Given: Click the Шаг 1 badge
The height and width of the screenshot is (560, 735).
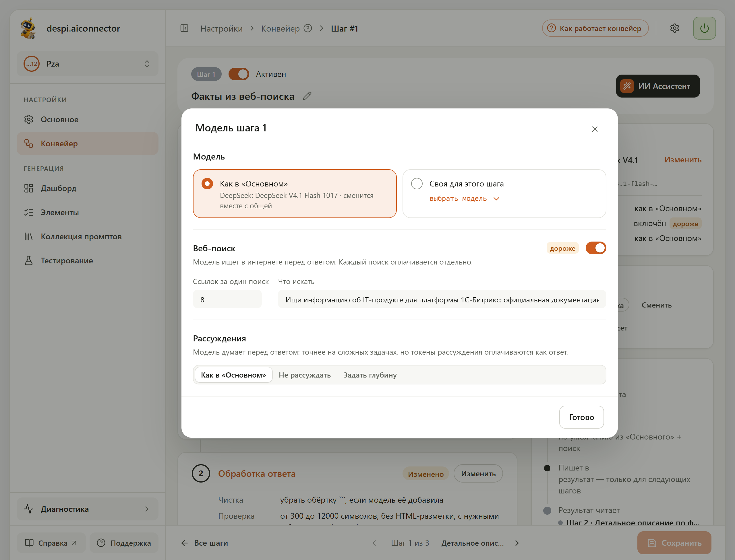Looking at the screenshot, I should click(206, 74).
